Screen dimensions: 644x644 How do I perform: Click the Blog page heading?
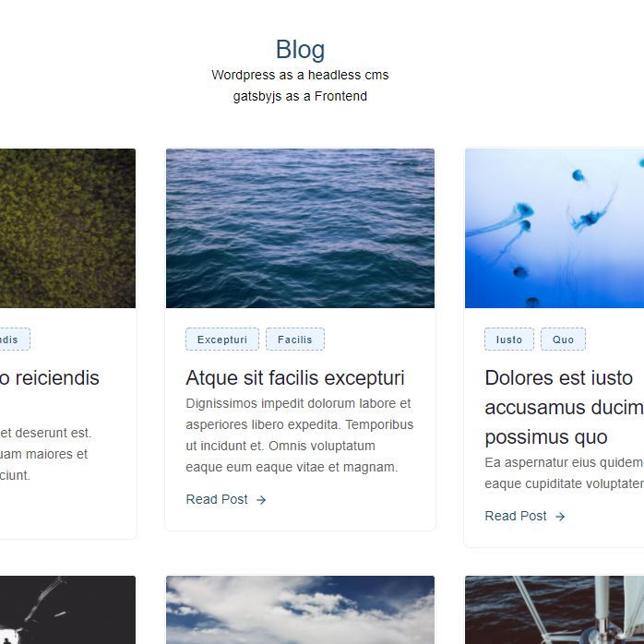(300, 50)
